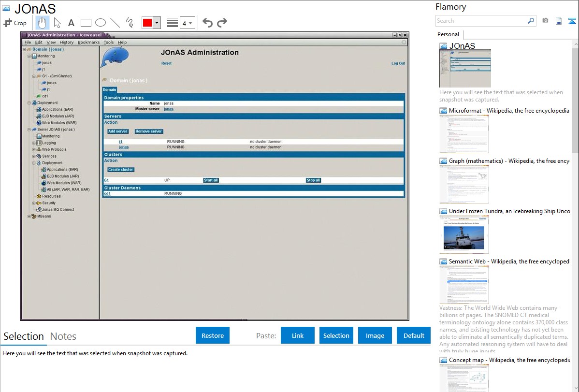Switch to the Notes tab
The width and height of the screenshot is (579, 392).
(63, 336)
